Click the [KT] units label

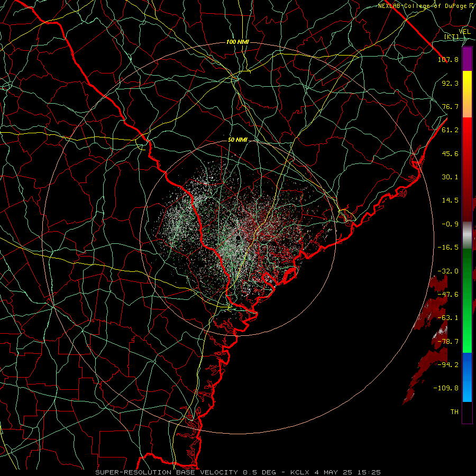[452, 36]
